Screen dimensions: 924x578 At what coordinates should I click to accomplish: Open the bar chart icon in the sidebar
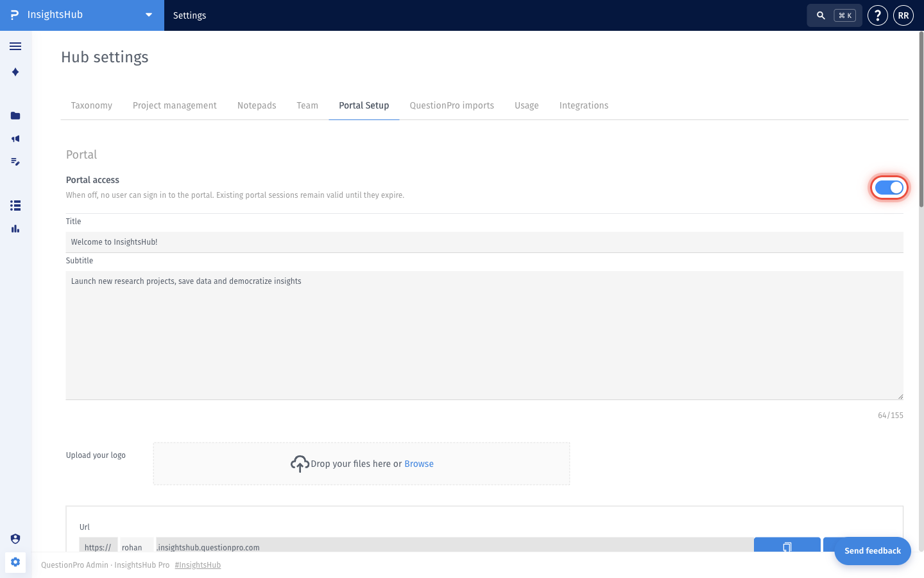coord(15,229)
